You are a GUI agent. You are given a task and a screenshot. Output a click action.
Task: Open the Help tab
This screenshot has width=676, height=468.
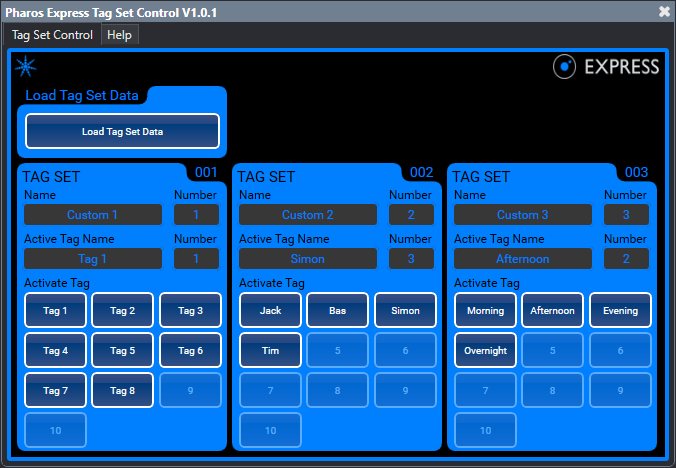click(x=119, y=35)
